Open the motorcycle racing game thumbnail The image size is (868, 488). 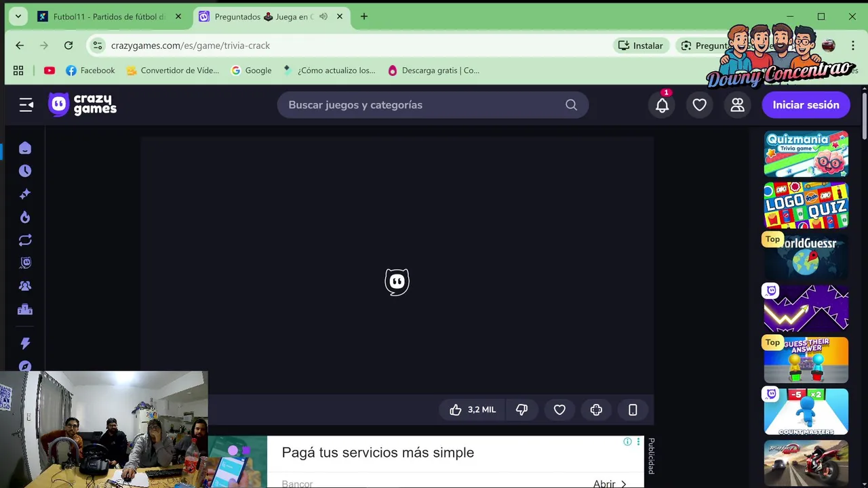pos(806,464)
